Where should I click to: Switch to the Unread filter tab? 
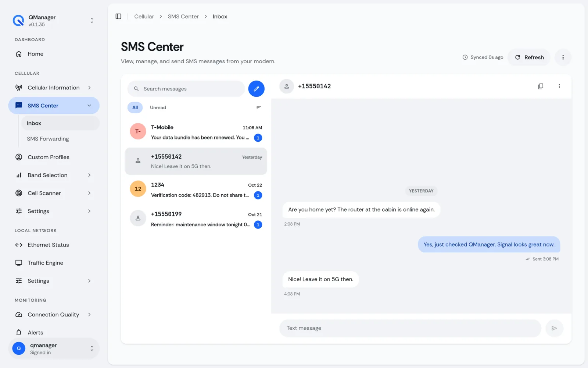(158, 107)
